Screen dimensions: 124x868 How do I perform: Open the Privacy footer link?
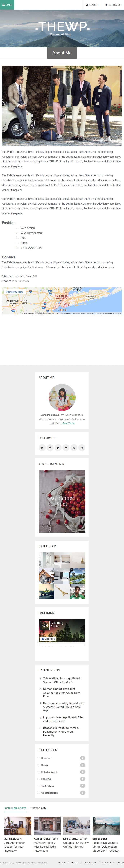(x=106, y=862)
